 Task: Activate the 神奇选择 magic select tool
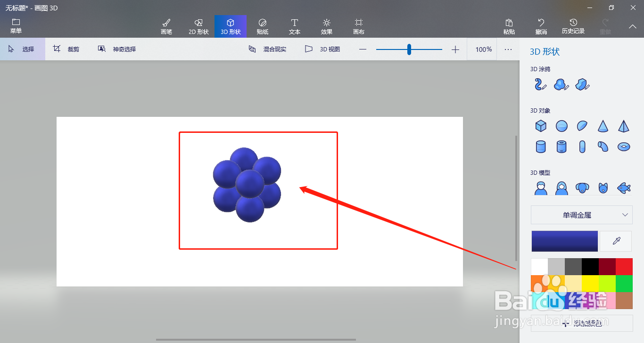coord(117,49)
